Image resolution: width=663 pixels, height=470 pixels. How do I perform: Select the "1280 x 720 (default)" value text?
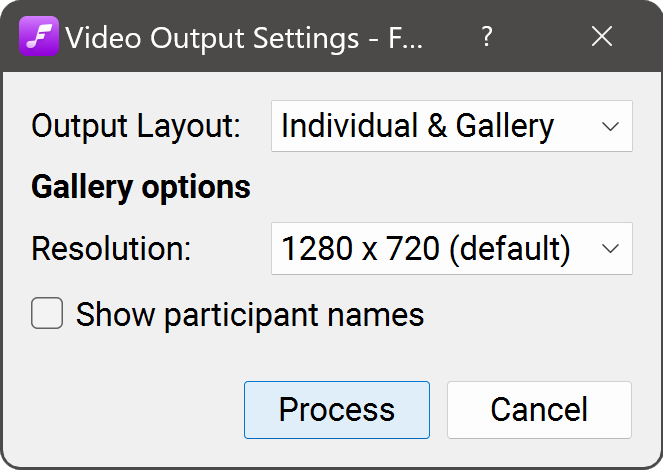click(426, 249)
